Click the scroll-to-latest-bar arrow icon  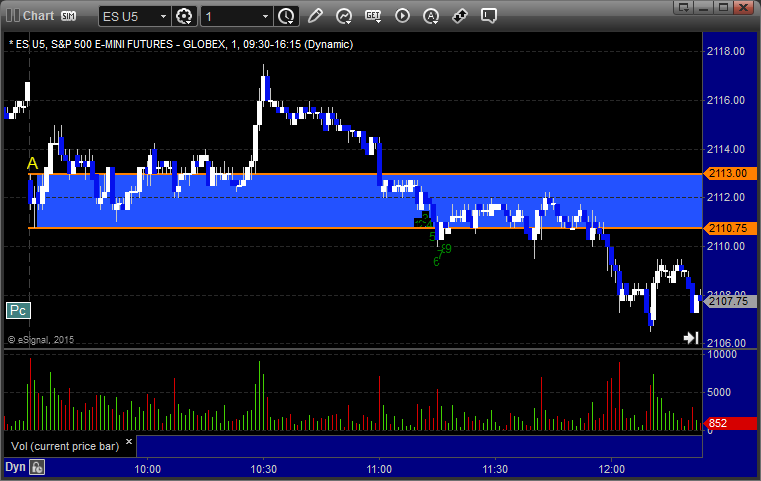[691, 338]
